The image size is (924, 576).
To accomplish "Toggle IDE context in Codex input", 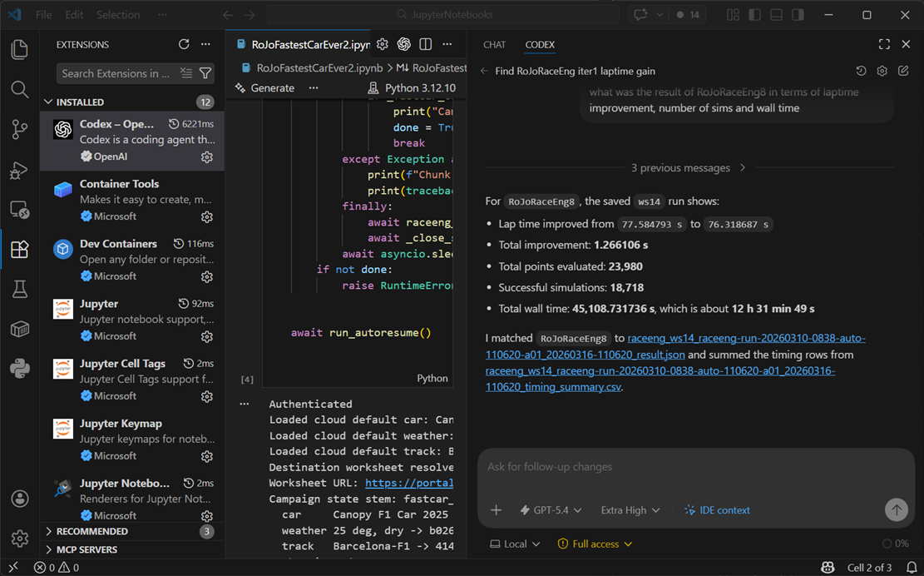I will 716,510.
